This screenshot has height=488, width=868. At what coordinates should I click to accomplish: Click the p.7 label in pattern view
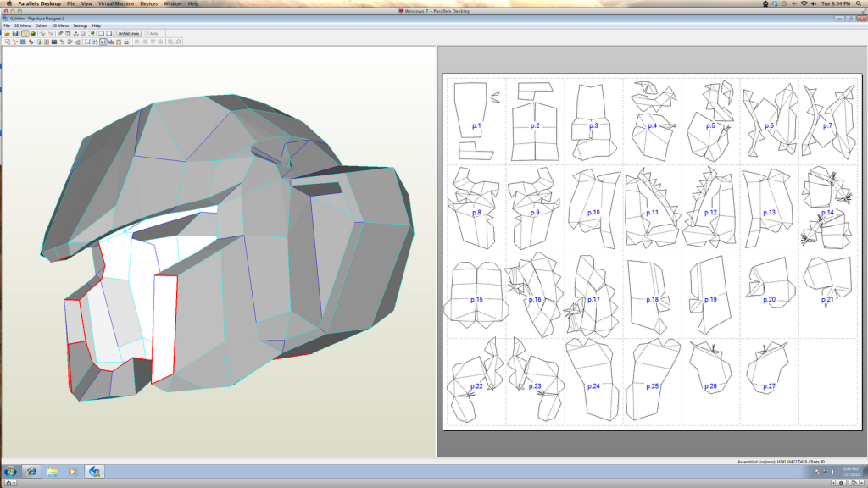(x=827, y=125)
